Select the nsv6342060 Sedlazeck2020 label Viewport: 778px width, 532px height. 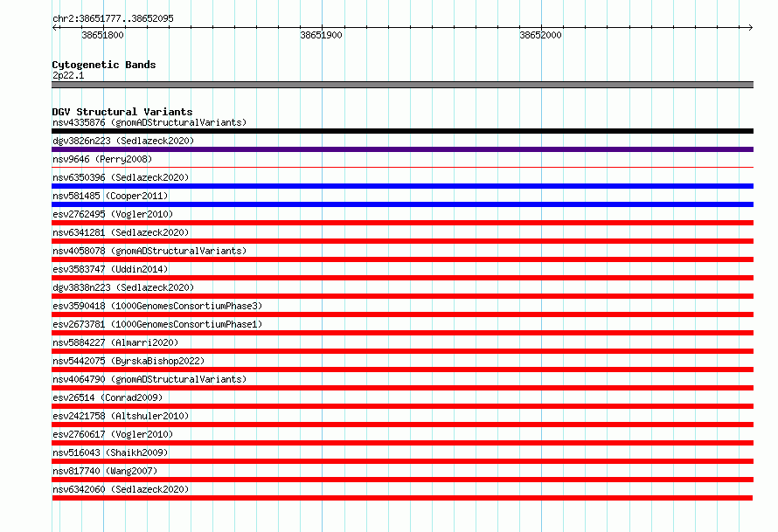point(121,489)
